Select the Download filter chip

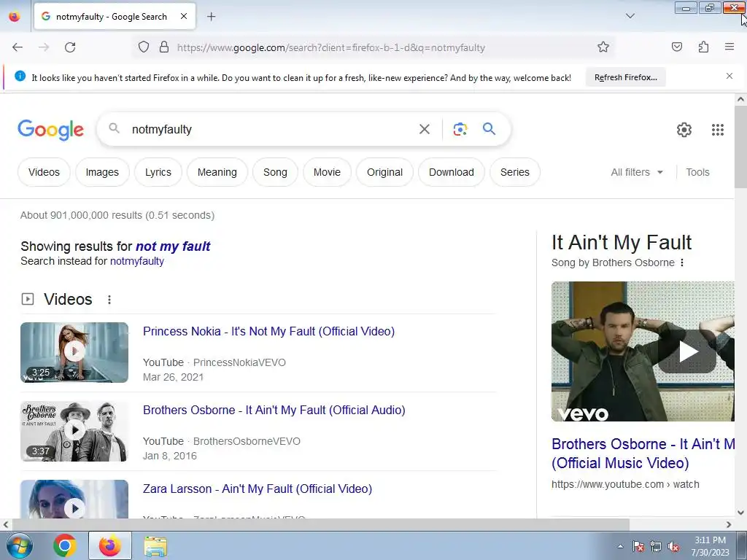[x=451, y=172]
